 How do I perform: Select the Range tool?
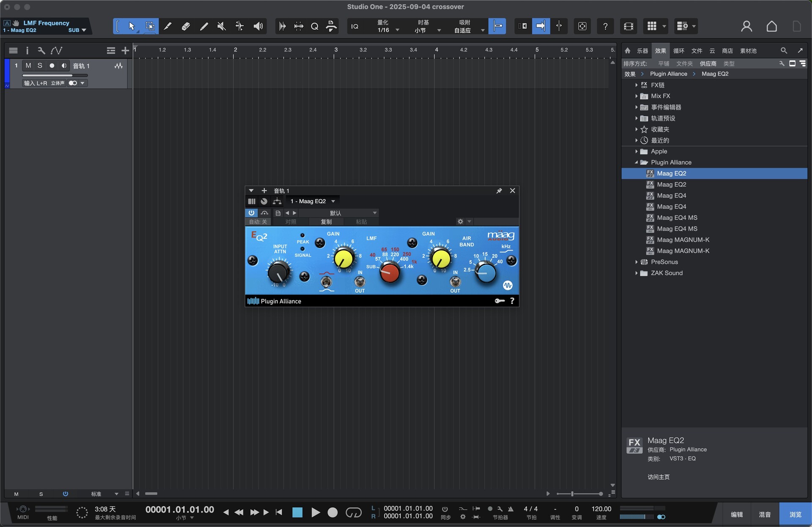click(x=150, y=26)
